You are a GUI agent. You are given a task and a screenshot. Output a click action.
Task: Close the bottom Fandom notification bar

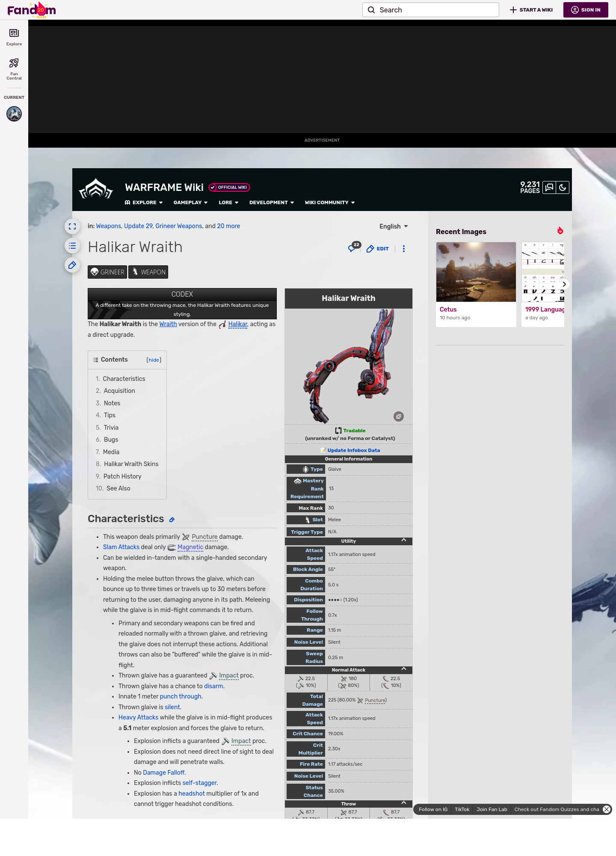pyautogui.click(x=607, y=809)
